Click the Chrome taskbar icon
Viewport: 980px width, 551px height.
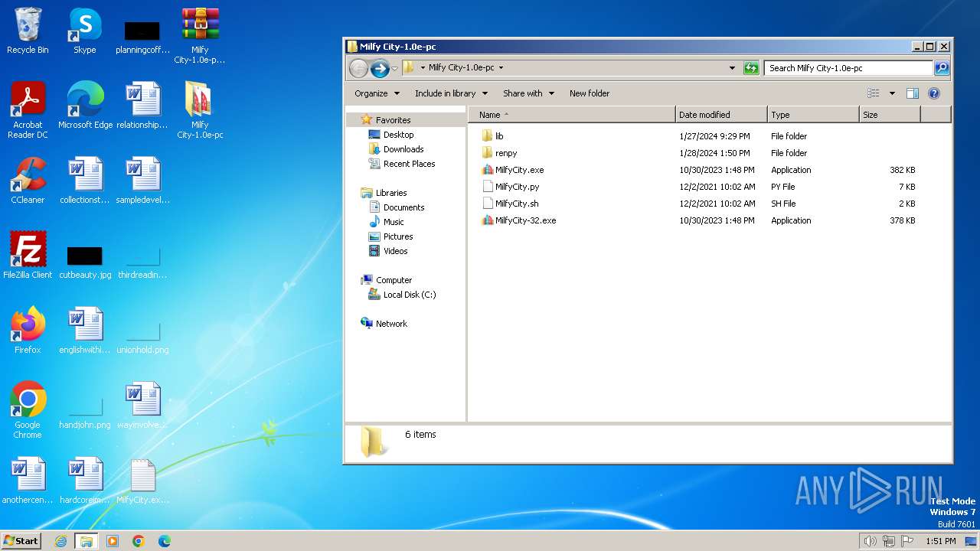139,541
